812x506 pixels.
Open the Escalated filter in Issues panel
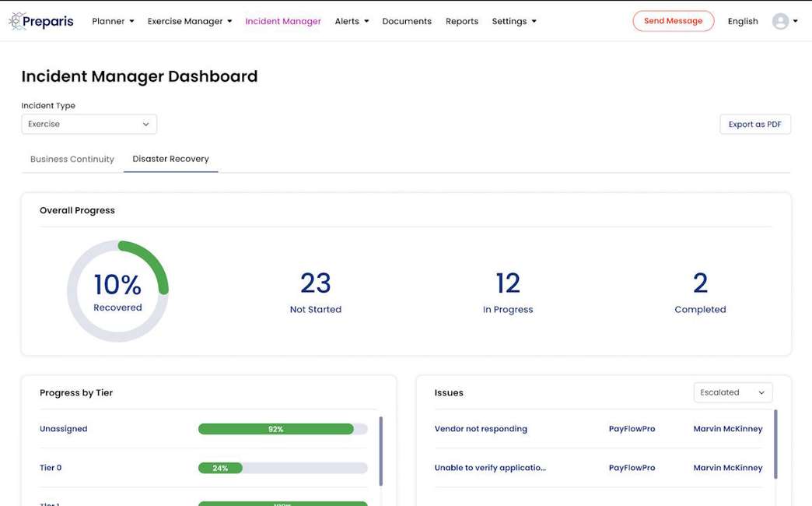coord(732,392)
